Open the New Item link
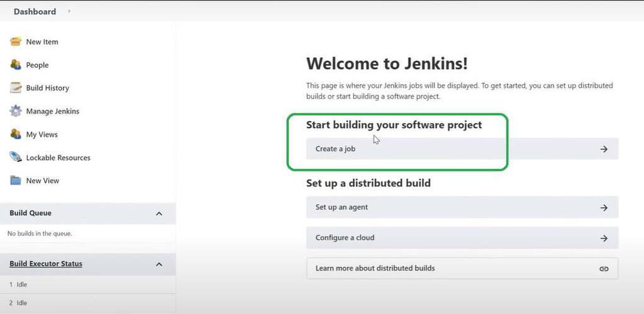The image size is (644, 314). tap(42, 42)
